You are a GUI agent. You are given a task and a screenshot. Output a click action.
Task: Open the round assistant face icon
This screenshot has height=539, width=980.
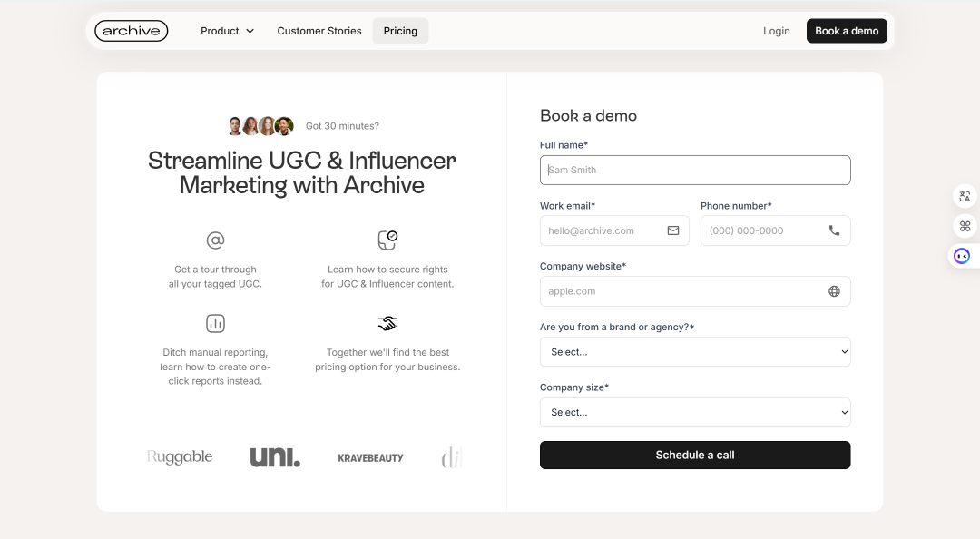[x=962, y=256]
